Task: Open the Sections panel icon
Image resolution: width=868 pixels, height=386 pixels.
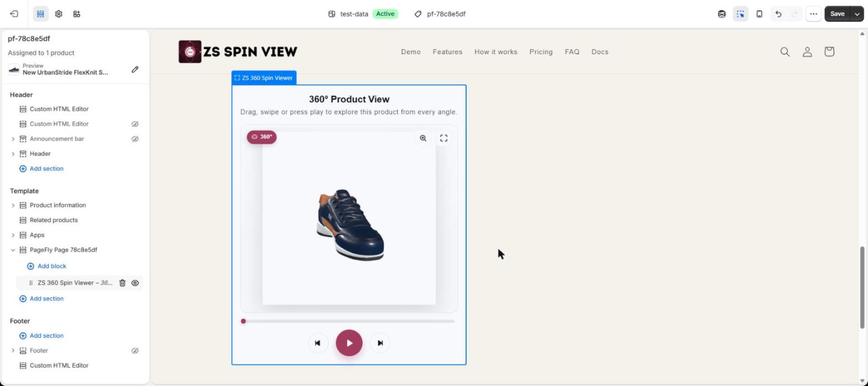Action: coord(40,14)
